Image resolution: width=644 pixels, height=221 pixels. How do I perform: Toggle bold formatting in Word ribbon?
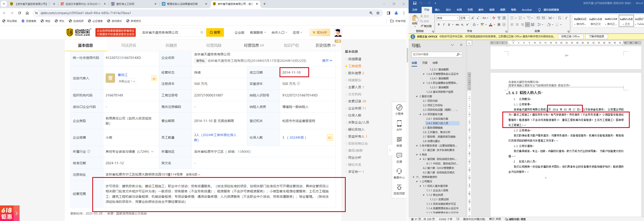438,25
